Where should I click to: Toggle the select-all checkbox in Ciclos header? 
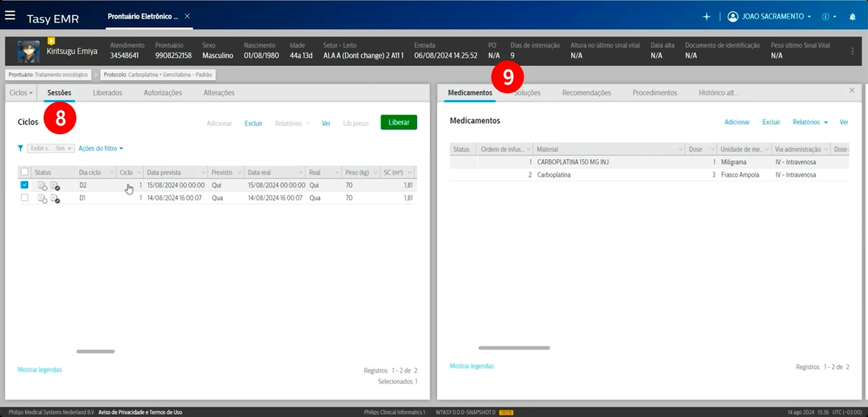[25, 172]
